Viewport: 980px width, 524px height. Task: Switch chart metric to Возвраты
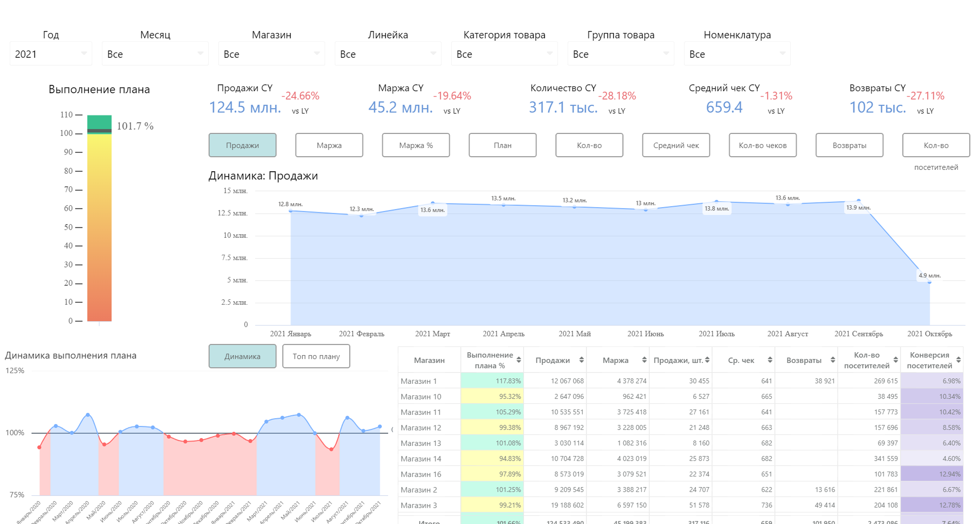849,145
